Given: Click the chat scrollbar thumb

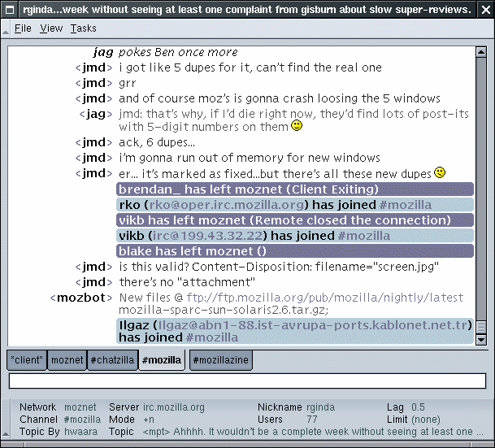Looking at the screenshot, I should pyautogui.click(x=481, y=327).
